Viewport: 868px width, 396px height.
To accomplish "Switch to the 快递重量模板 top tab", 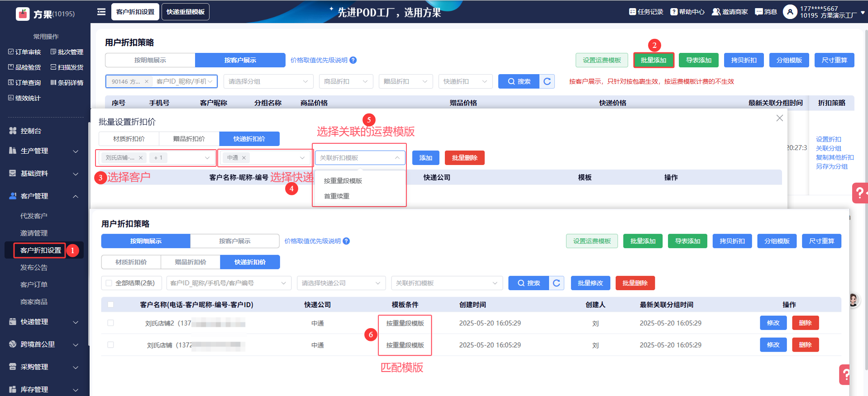I will 186,12.
